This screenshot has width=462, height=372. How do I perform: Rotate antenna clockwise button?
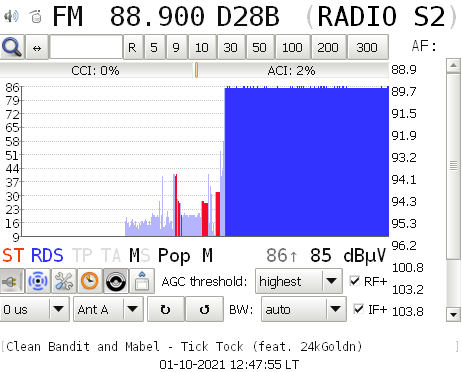(x=166, y=309)
